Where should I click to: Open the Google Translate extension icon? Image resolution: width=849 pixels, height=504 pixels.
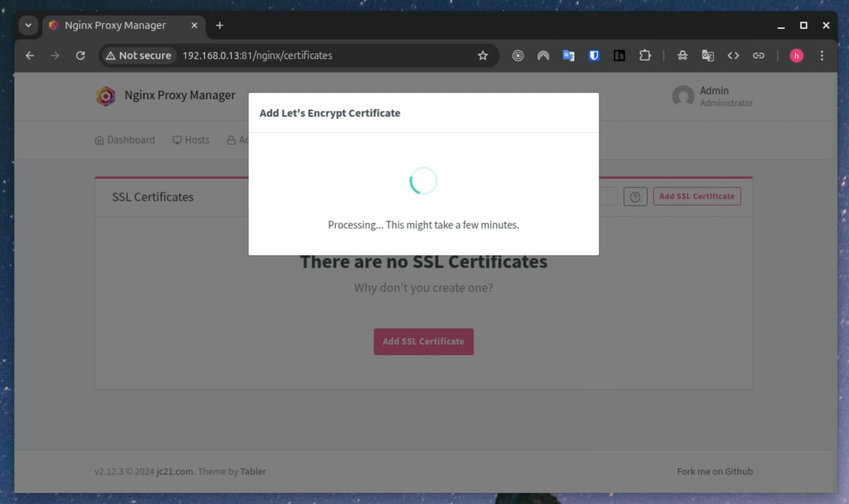pos(569,55)
